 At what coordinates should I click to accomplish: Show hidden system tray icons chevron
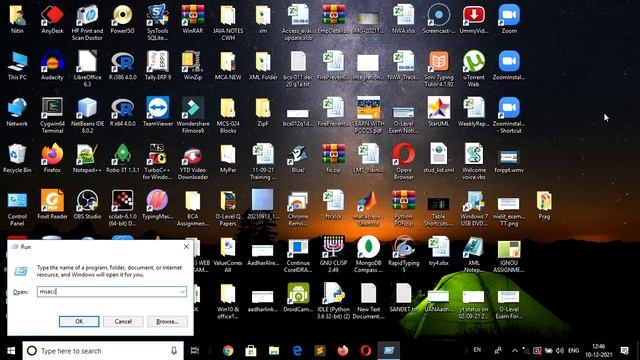tap(514, 351)
